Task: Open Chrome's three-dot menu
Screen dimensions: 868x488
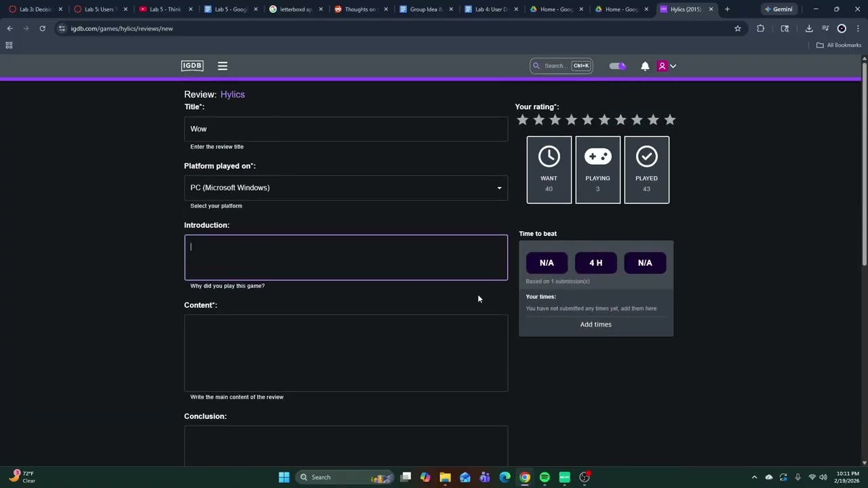Action: coord(858,28)
